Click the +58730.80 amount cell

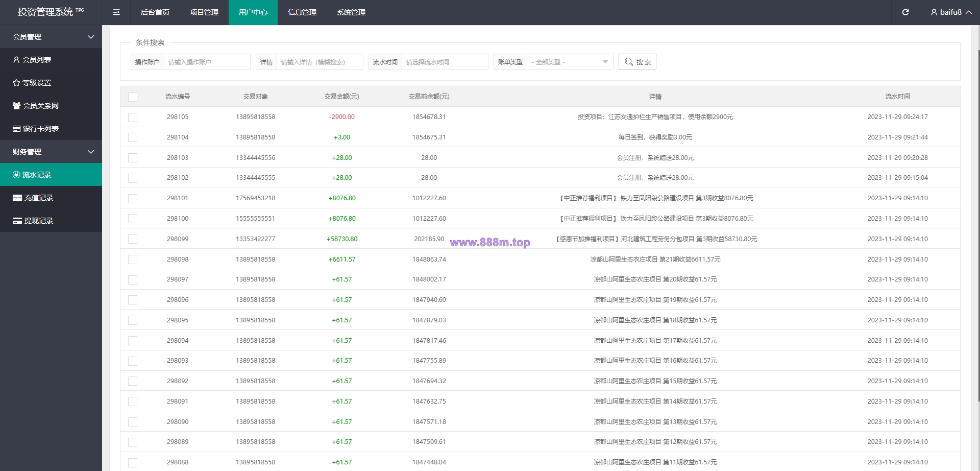pyautogui.click(x=342, y=239)
